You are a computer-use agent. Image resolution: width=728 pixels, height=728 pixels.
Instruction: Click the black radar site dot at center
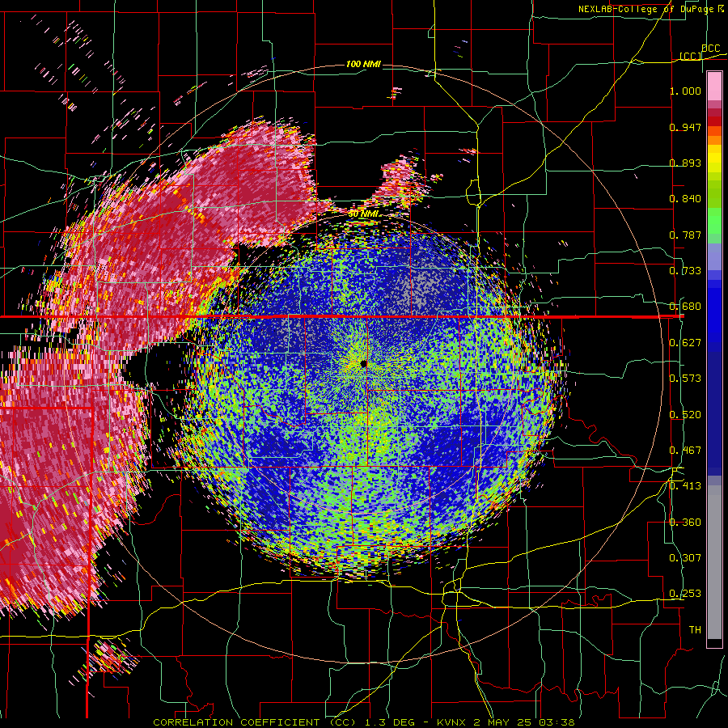pos(363,363)
